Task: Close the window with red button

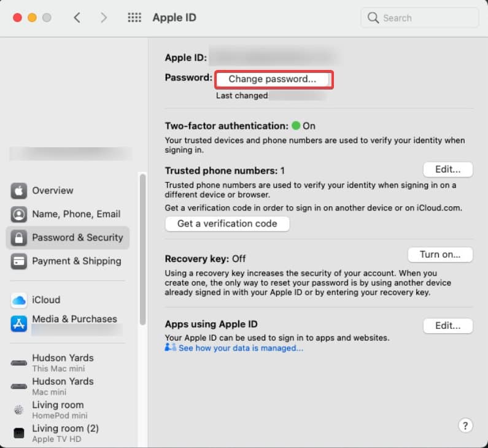Action: tap(17, 18)
